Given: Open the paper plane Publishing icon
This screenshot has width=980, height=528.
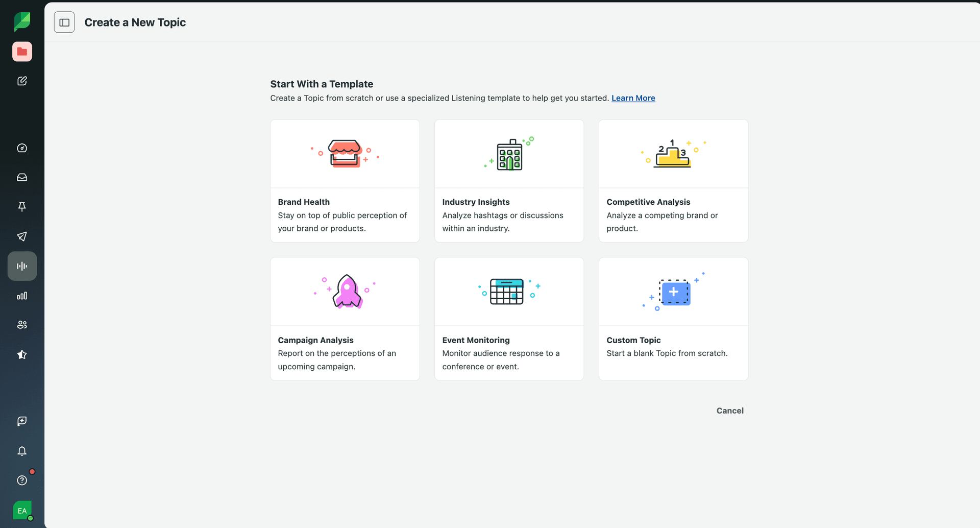Looking at the screenshot, I should pos(22,236).
